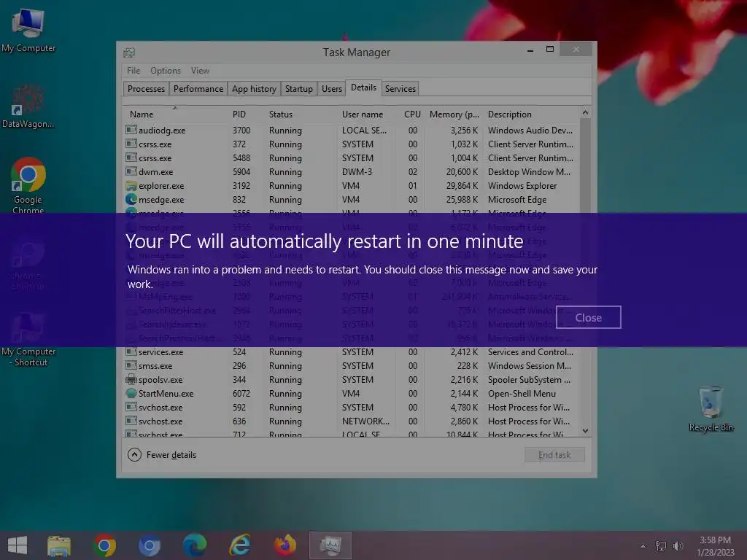Click the DWM-3 user name cell
The image size is (747, 560).
pyautogui.click(x=357, y=171)
